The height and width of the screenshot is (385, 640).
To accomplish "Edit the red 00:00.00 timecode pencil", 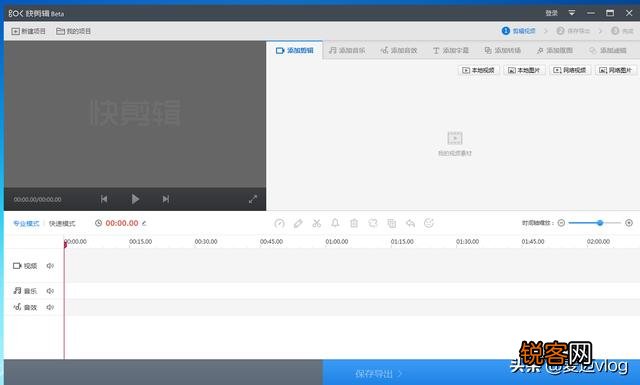I will click(144, 223).
